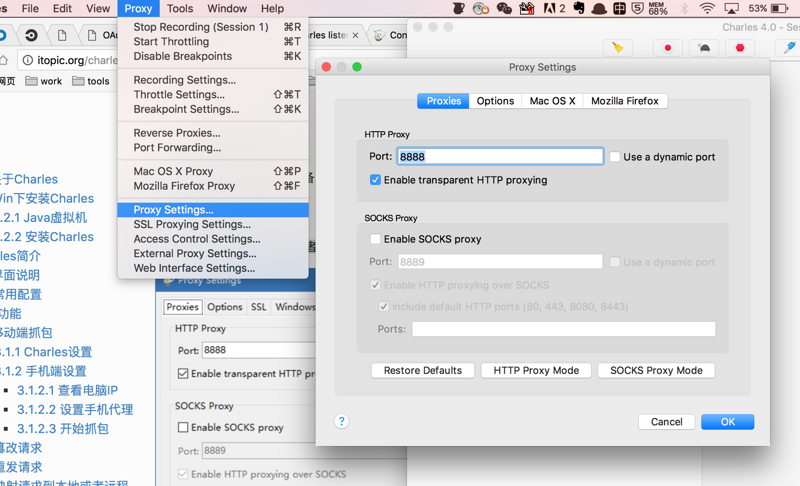The width and height of the screenshot is (800, 486).
Task: Click the Charles jug icon in the menu bar
Action: coord(459,8)
